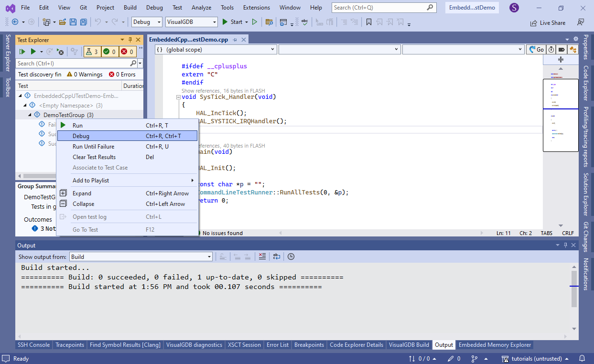Toggle the failed tests filter showing 0
This screenshot has width=594, height=364.
click(x=127, y=52)
